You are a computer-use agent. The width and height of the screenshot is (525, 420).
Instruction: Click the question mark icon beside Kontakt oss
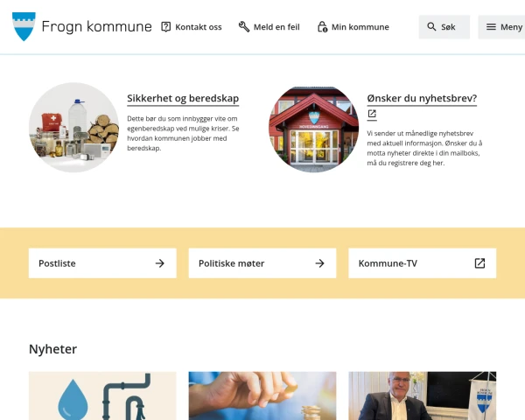(x=165, y=27)
